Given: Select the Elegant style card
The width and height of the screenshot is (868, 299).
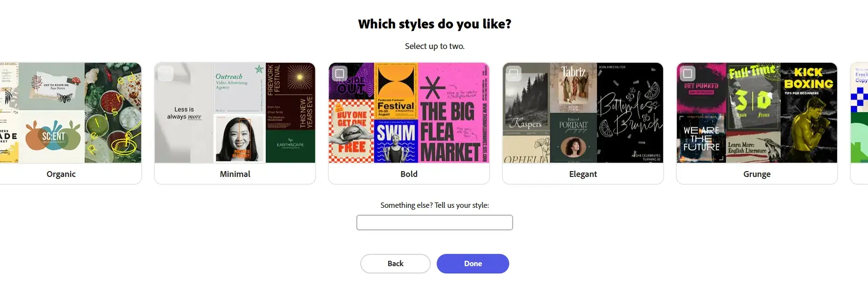Looking at the screenshot, I should coord(583,123).
